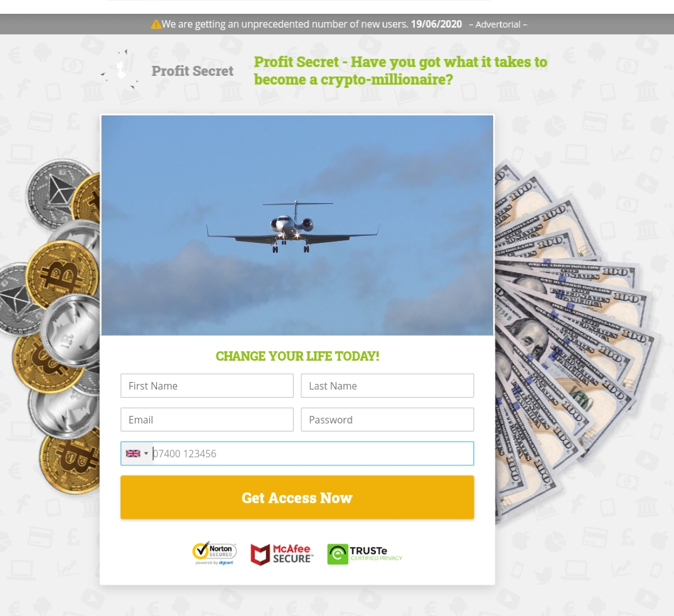Screen dimensions: 674x616
Task: Focus the First Name field
Action: pos(206,385)
